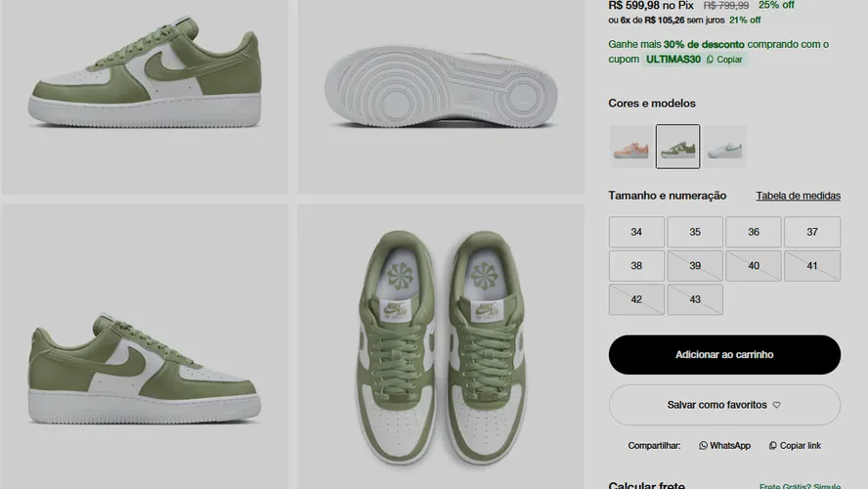Choose size 34

(x=636, y=232)
